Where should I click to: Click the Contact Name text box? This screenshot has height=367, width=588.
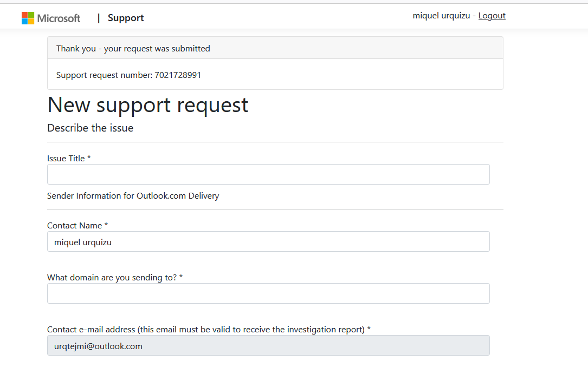[x=268, y=241]
